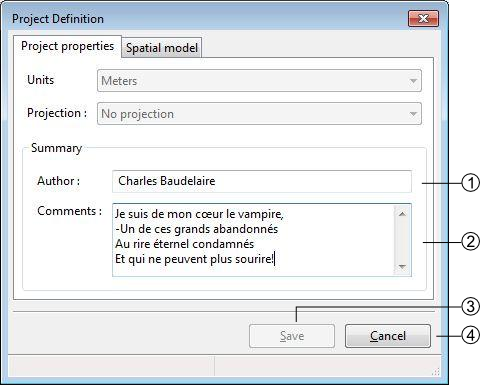Click the Cancel button

pos(388,336)
